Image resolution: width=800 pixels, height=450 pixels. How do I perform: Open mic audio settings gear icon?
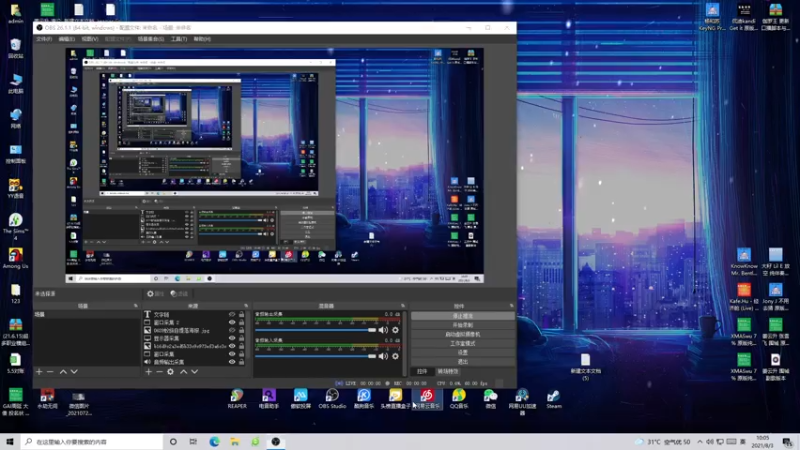pos(395,354)
